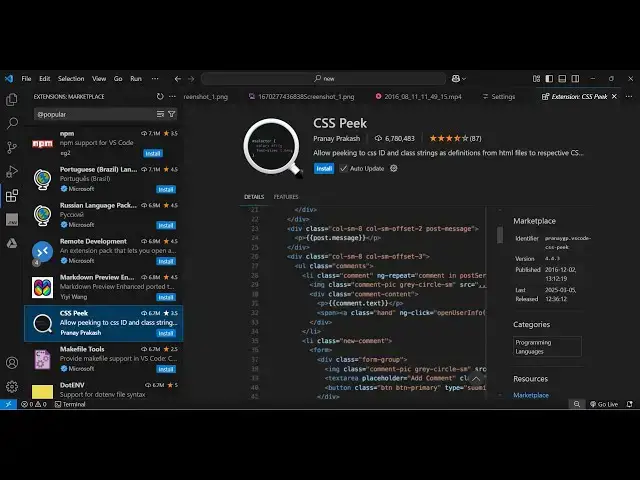Start Go Live server
This screenshot has width=640, height=480.
pos(604,404)
